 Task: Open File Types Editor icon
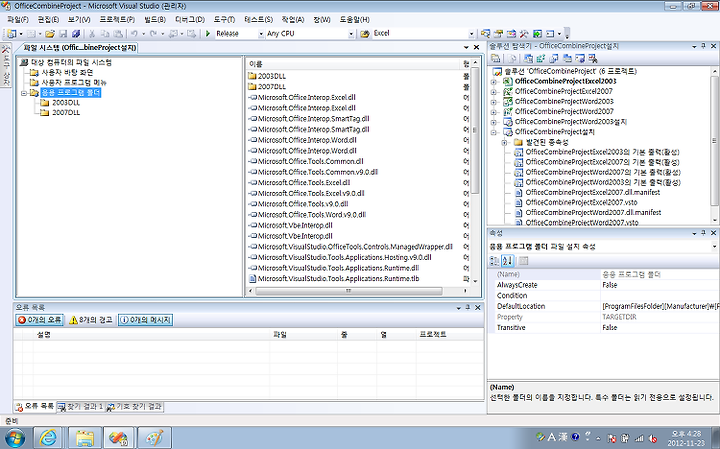(554, 58)
